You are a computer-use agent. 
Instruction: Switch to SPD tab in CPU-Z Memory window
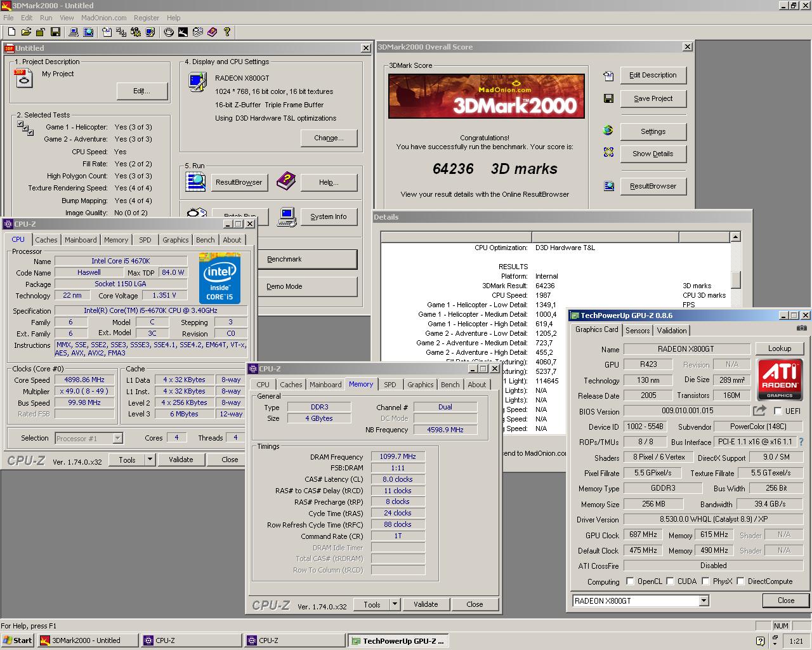[x=390, y=385]
